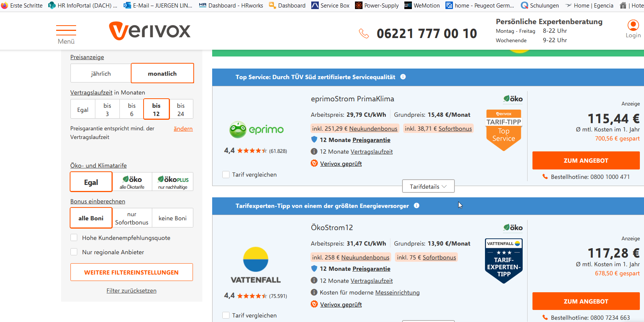Check Tarif vergleichen for eprimoStrom PrimaKlima
Image resolution: width=644 pixels, height=322 pixels.
pos(226,175)
